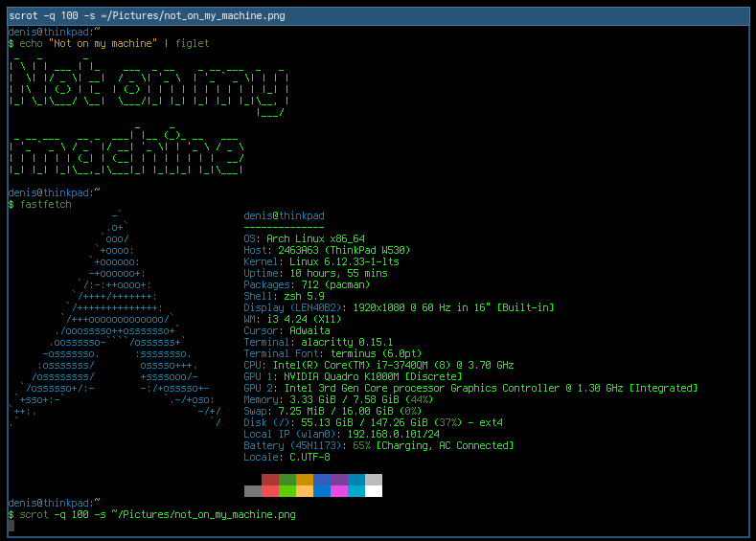Viewport: 756px width, 541px height.
Task: Click the light gray swatch in top row
Action: [374, 480]
